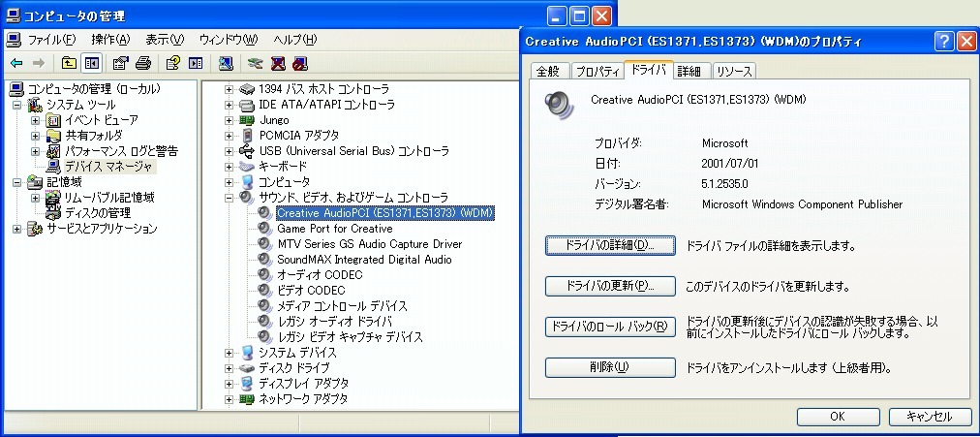Select the オーディオ CODEC device
The height and width of the screenshot is (437, 980).
click(320, 275)
